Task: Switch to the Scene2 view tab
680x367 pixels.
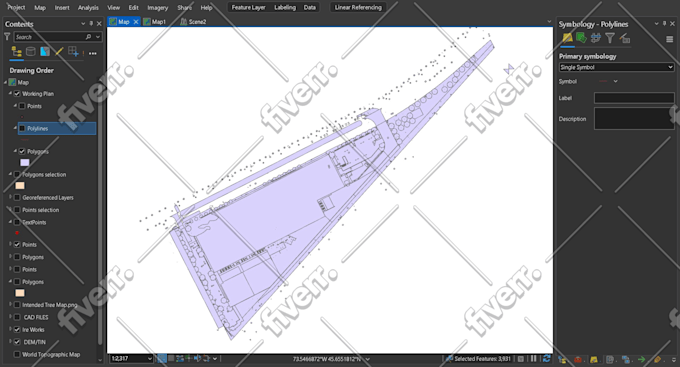Action: tap(193, 22)
